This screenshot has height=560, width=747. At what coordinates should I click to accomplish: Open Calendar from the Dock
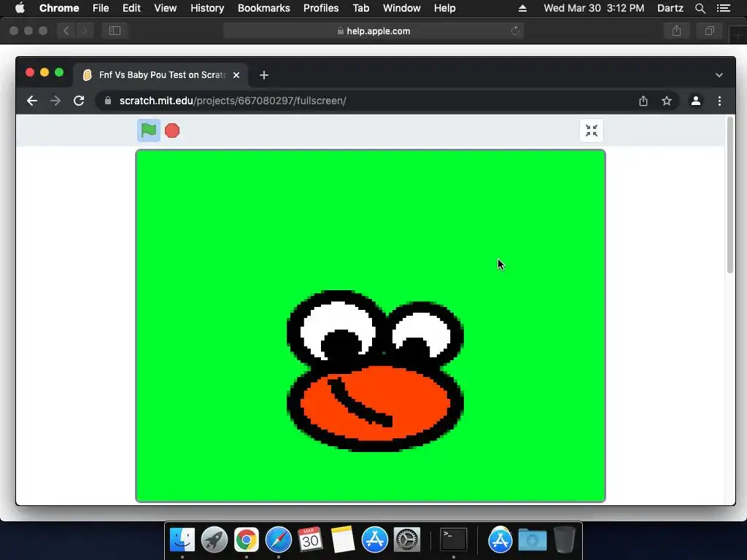tap(310, 540)
